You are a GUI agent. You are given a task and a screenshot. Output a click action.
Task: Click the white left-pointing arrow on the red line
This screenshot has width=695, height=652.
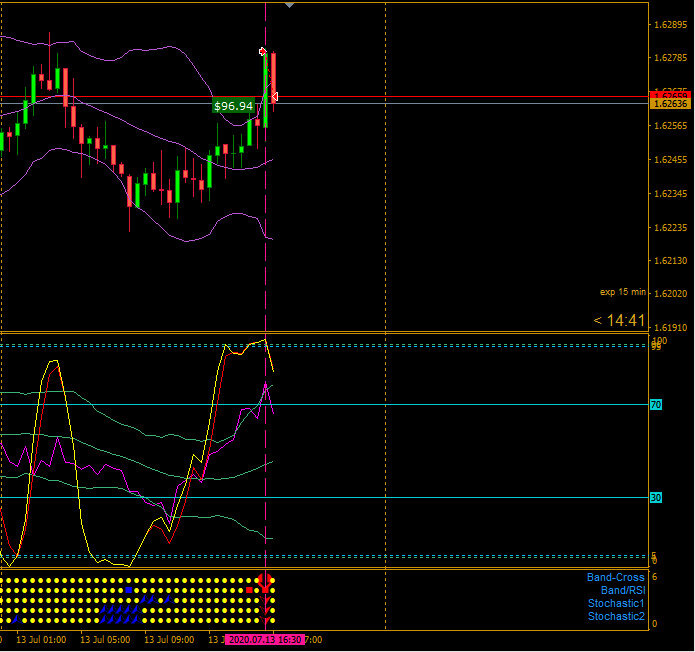pyautogui.click(x=274, y=96)
